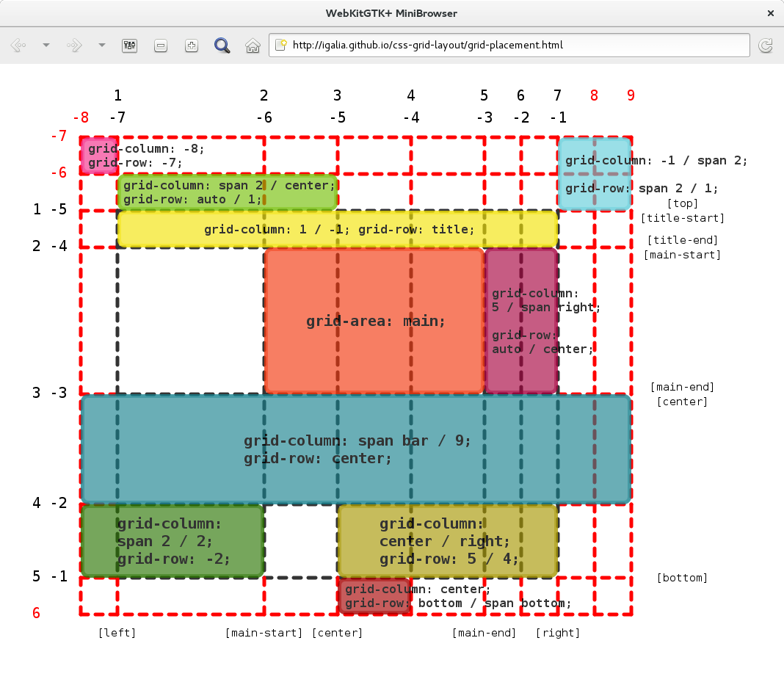Click the [title-start] row label
The width and height of the screenshot is (784, 682).
click(683, 218)
